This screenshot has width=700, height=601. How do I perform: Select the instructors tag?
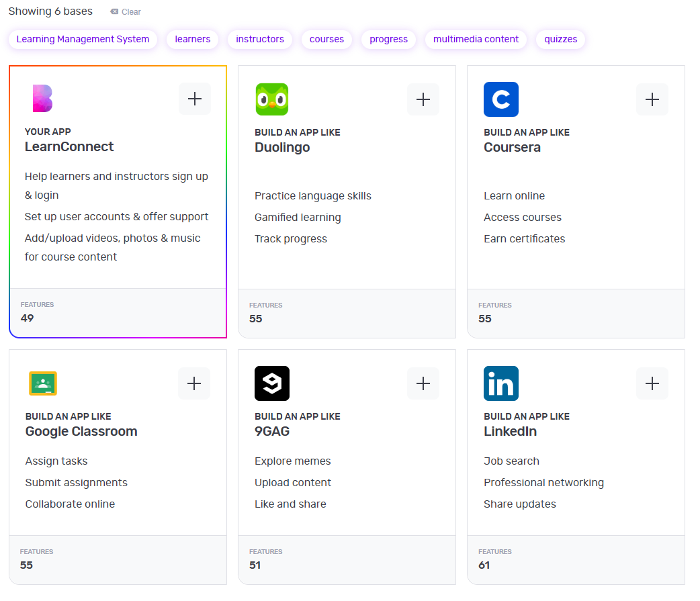pos(260,39)
